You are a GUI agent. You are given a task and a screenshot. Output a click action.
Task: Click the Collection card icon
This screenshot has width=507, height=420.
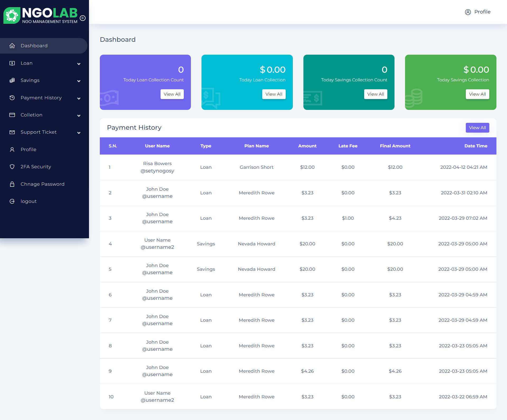(12, 115)
